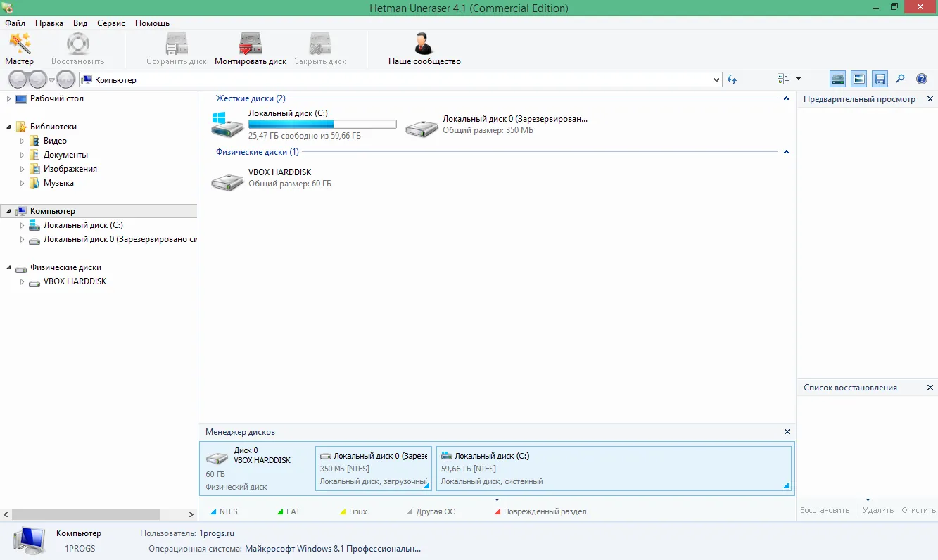Click the left tree horizontal scrollbar
Image resolution: width=938 pixels, height=560 pixels.
click(99, 515)
